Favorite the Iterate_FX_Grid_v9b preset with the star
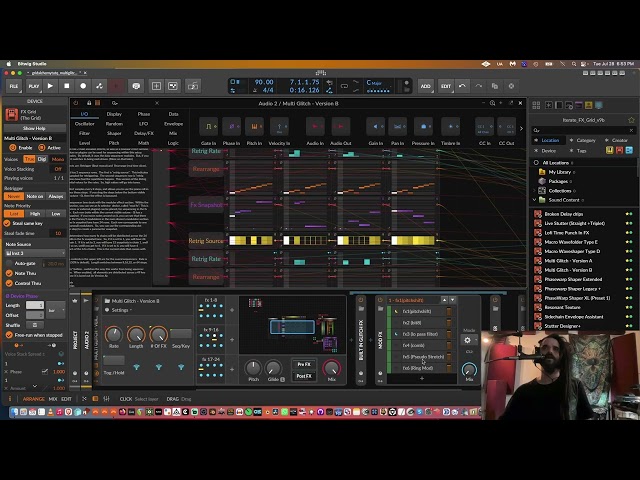The width and height of the screenshot is (640, 480). click(631, 120)
